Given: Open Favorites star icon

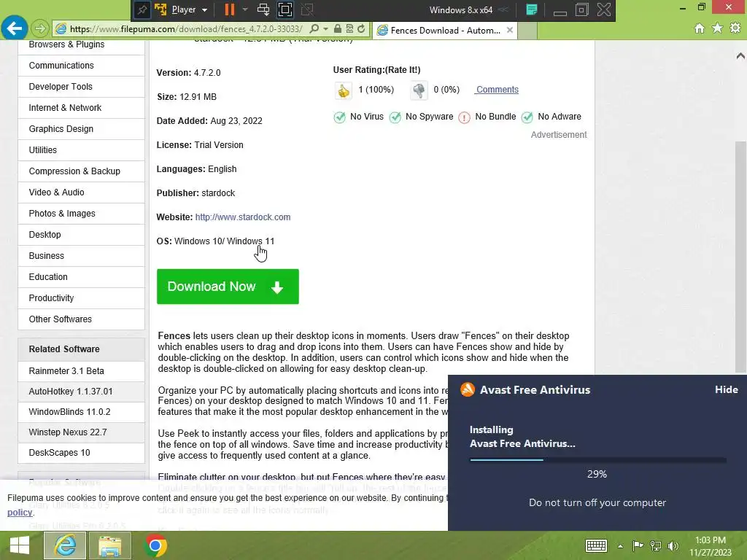Looking at the screenshot, I should point(717,28).
